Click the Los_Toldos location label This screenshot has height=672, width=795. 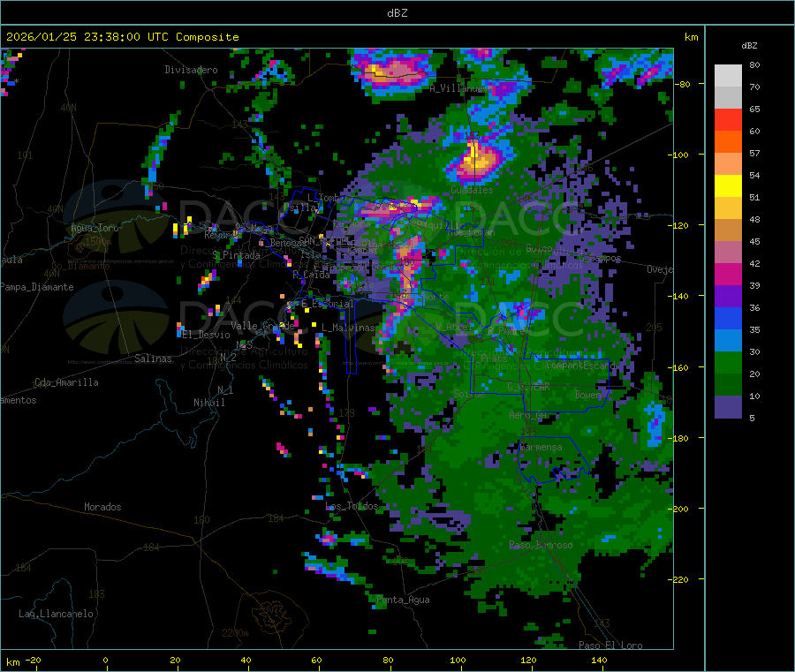point(352,506)
